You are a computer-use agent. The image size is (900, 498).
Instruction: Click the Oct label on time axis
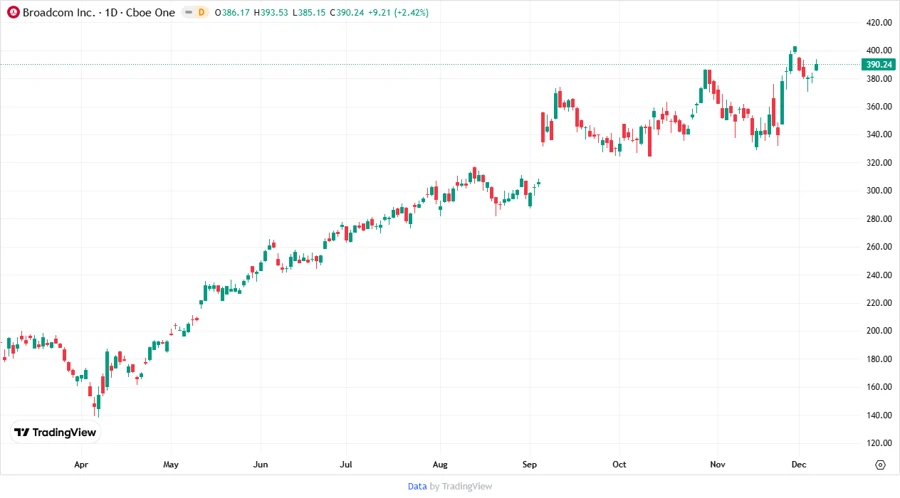click(x=619, y=464)
